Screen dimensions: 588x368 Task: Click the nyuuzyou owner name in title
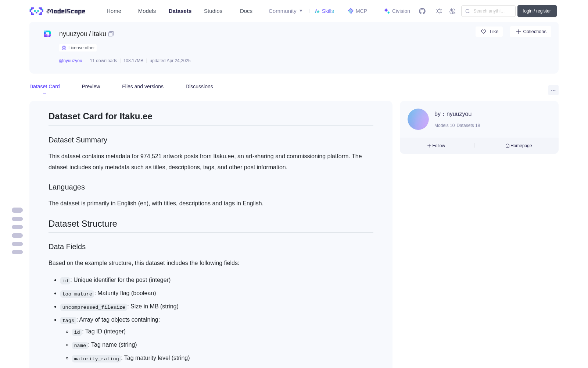pos(73,34)
